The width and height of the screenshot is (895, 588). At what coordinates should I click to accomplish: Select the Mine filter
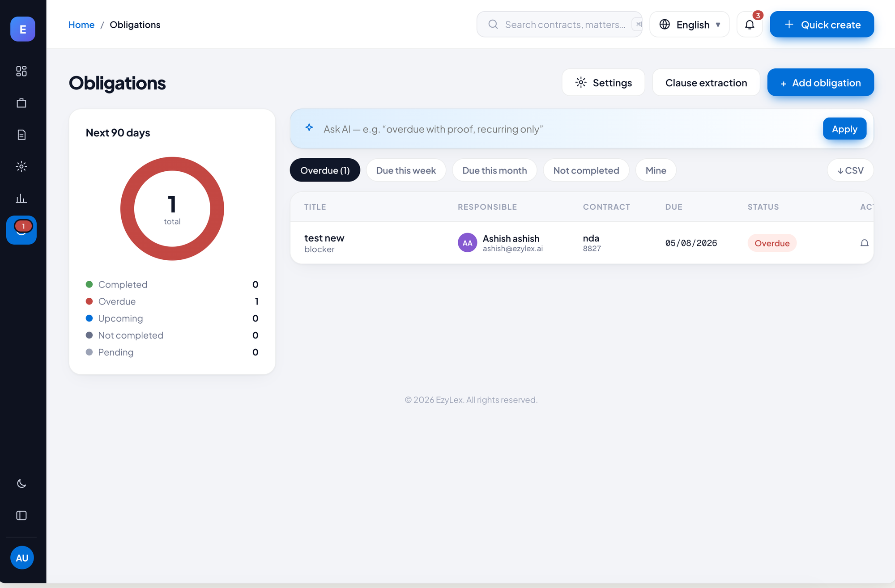click(656, 170)
